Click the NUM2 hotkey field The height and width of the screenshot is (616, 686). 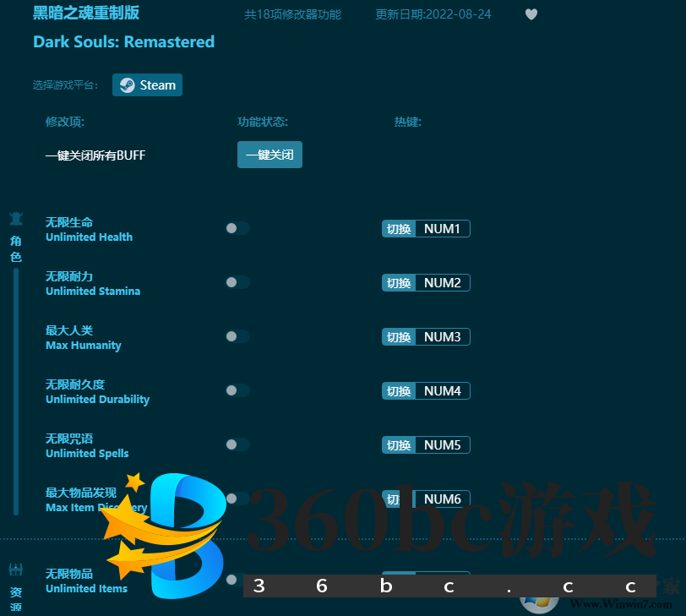point(442,283)
